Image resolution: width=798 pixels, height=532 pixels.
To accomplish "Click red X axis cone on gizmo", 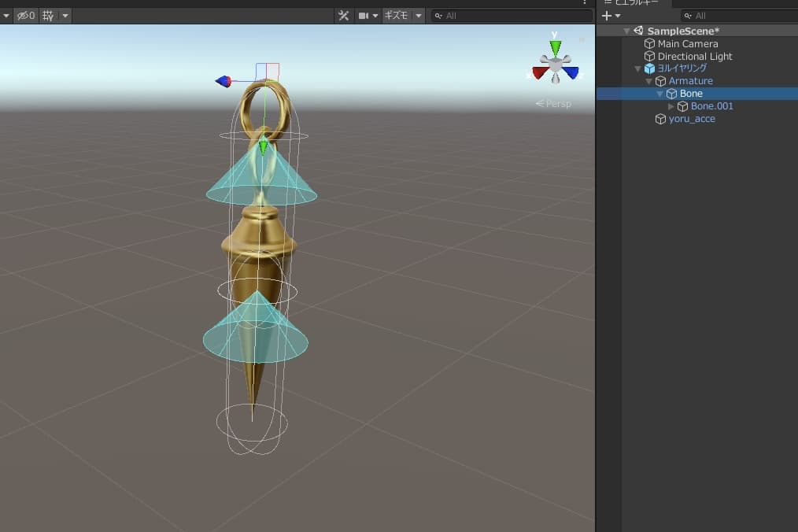I will click(x=539, y=72).
